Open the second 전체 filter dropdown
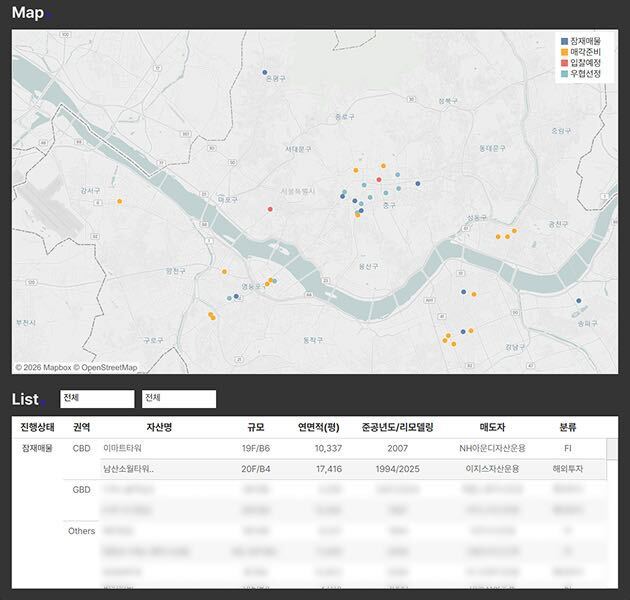Image resolution: width=630 pixels, height=600 pixels. [178, 398]
